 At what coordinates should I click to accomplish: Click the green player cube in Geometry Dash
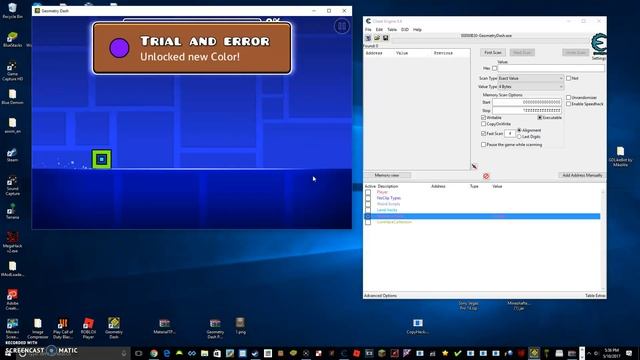(102, 159)
